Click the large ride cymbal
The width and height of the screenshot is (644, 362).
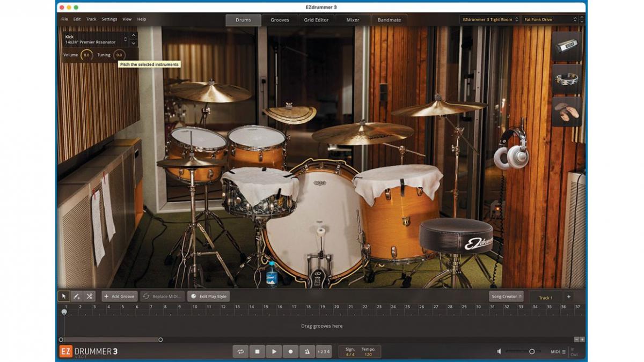362,133
